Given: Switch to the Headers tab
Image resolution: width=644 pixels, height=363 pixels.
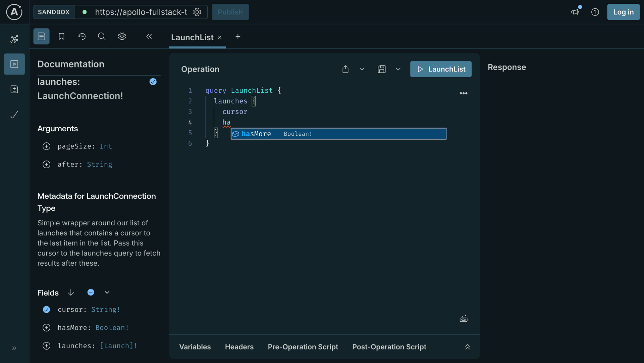Looking at the screenshot, I should 239,347.
